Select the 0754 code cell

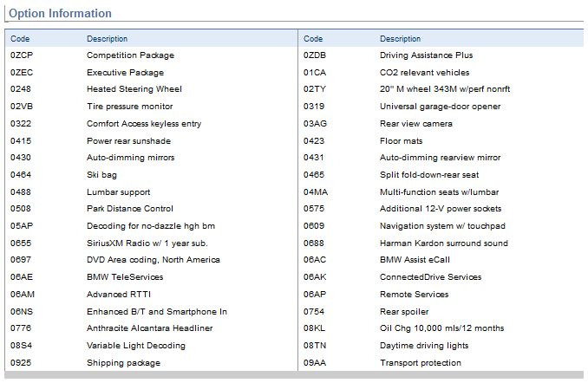(x=314, y=312)
